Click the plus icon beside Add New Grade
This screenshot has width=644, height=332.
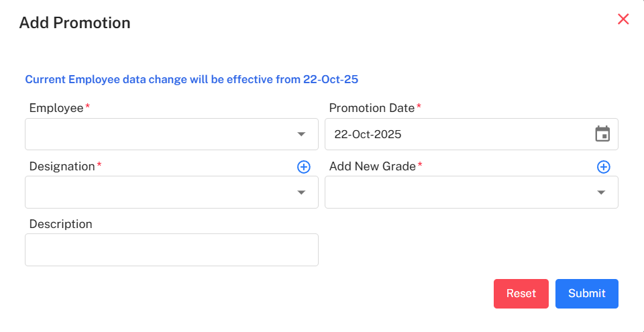tap(603, 167)
